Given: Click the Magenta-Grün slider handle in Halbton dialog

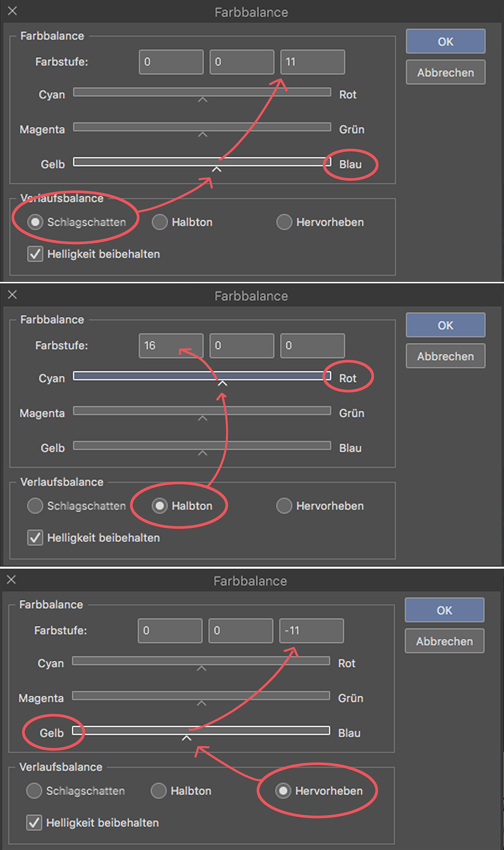Looking at the screenshot, I should pos(202,418).
